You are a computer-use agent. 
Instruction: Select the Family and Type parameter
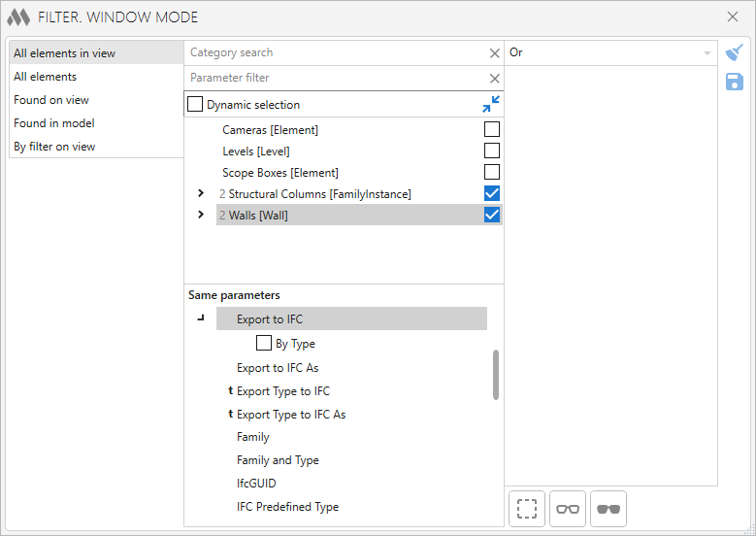click(x=278, y=460)
